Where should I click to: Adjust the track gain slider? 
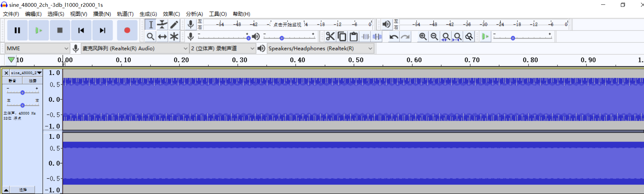tap(22, 92)
